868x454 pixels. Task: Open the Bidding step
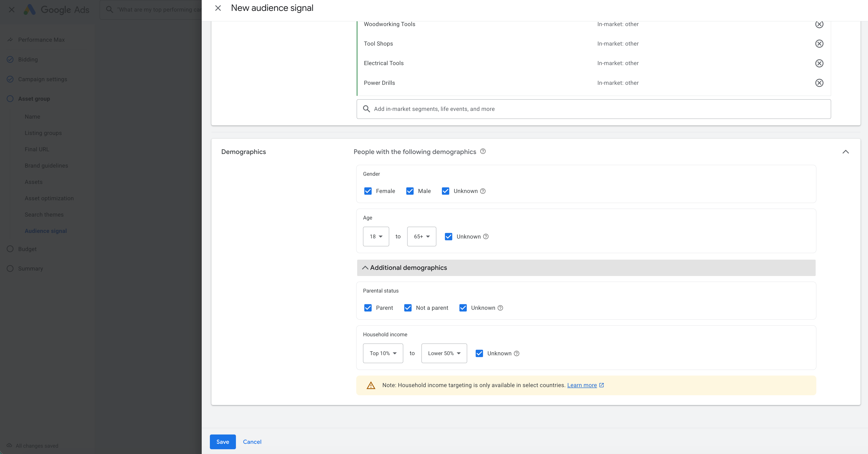[28, 59]
